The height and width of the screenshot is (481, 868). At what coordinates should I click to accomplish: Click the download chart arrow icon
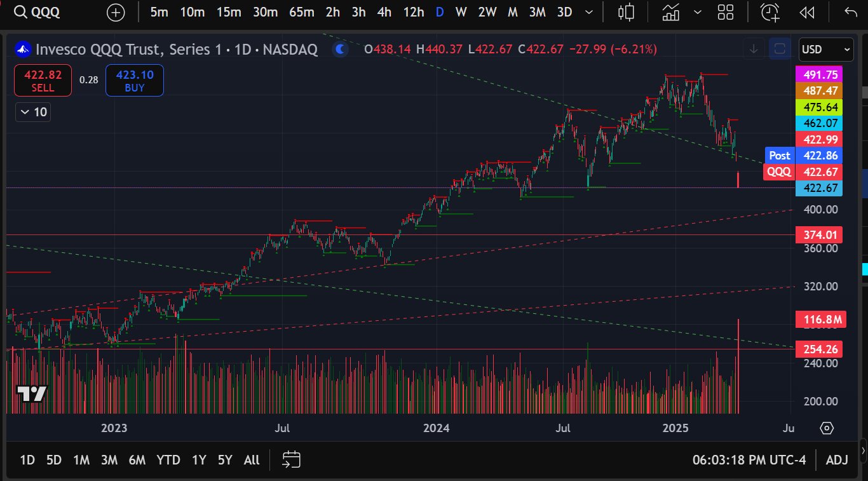[x=753, y=49]
